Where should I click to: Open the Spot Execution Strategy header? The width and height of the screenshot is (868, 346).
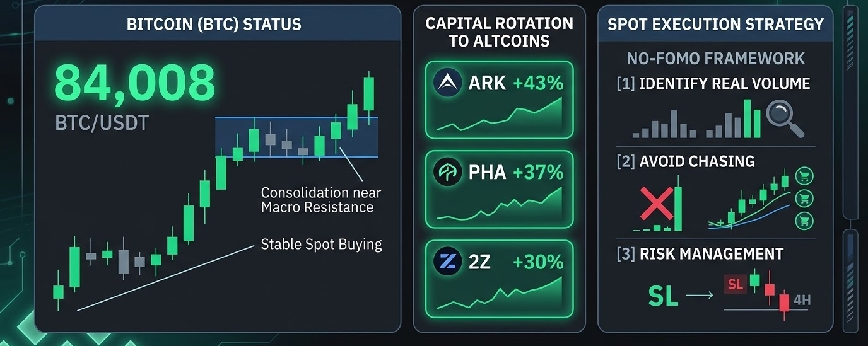pyautogui.click(x=715, y=24)
